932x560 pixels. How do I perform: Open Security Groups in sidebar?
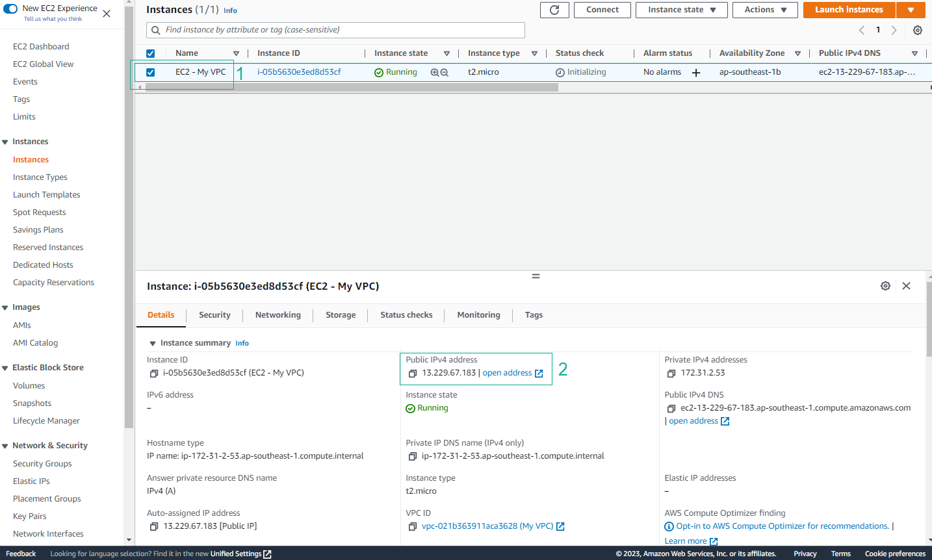coord(42,464)
